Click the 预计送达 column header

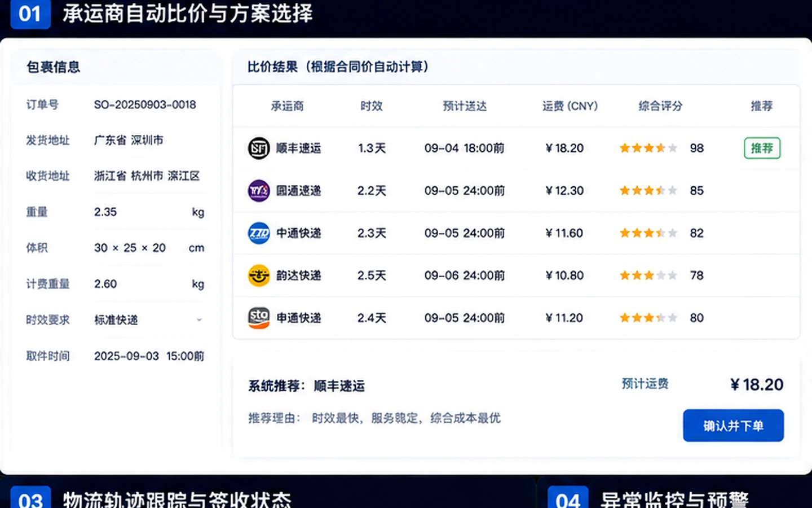(x=465, y=106)
